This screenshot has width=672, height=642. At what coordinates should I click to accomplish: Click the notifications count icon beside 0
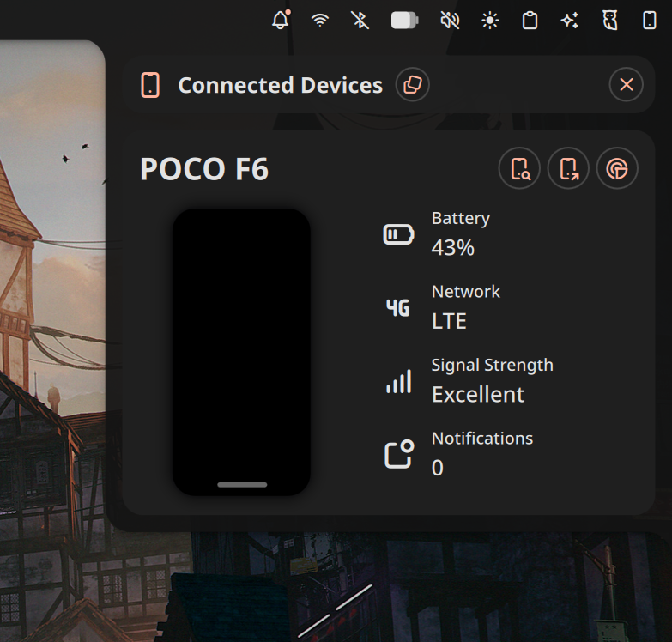click(399, 454)
